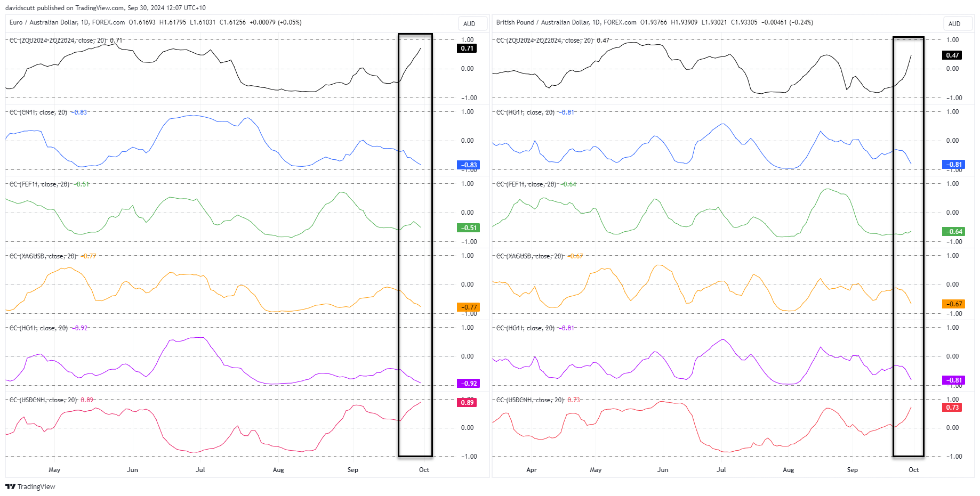Click the blue -0.83 value badge
This screenshot has width=980, height=496.
(x=469, y=165)
